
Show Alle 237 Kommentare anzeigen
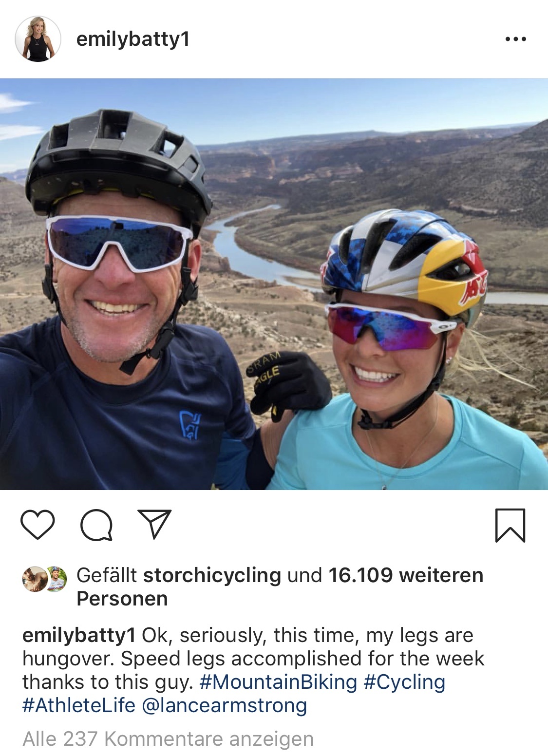(168, 739)
